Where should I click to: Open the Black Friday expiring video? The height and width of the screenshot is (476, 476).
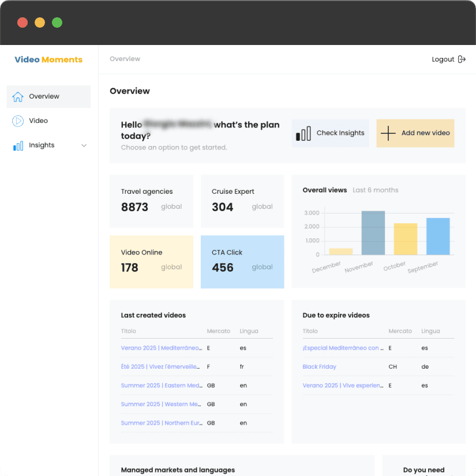[x=319, y=366]
